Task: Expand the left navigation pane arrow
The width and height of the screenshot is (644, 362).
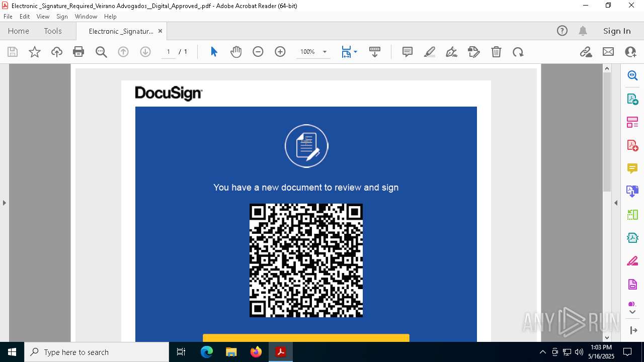Action: [4, 203]
